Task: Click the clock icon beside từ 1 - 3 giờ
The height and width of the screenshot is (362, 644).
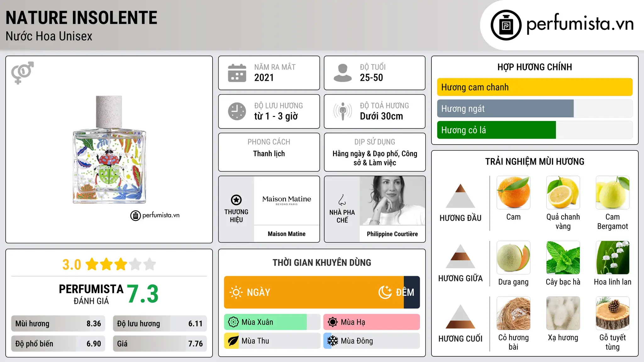Action: (237, 111)
